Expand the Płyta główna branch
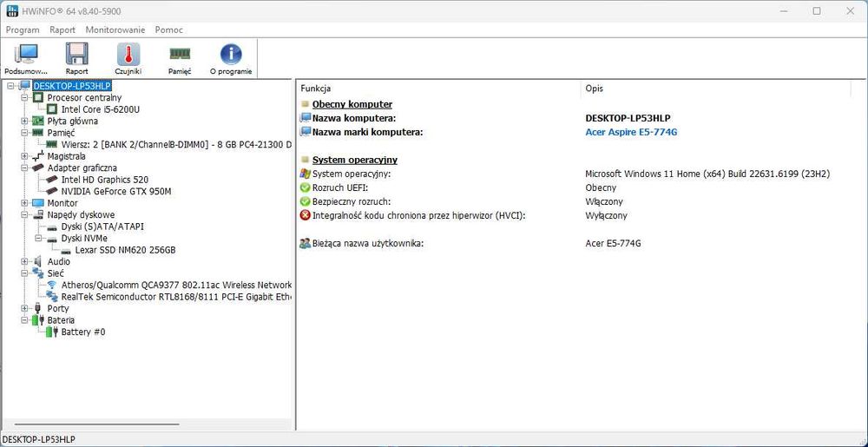This screenshot has width=868, height=447. 24,122
